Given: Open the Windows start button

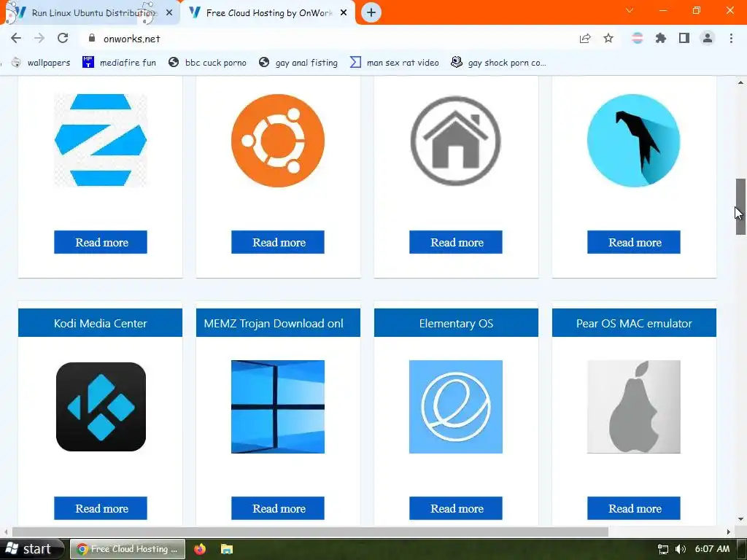Looking at the screenshot, I should coord(31,549).
